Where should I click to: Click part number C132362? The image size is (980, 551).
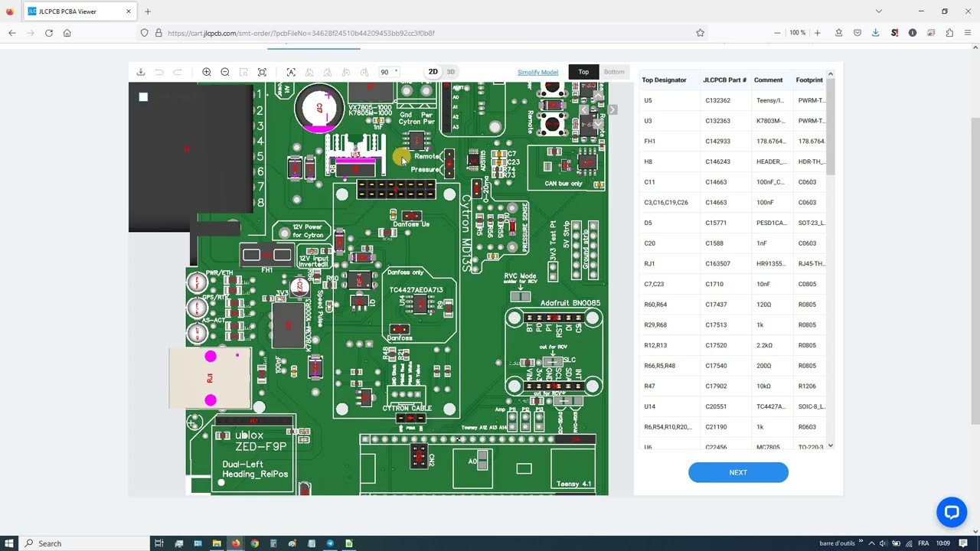[x=717, y=100]
